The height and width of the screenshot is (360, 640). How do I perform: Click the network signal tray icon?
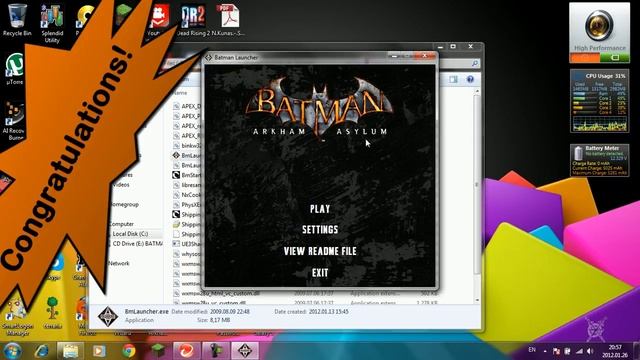[x=579, y=351]
